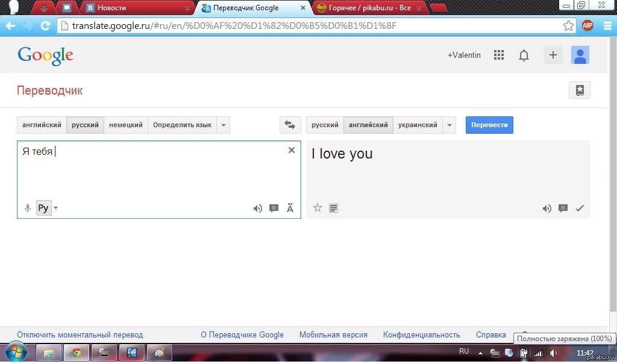Click the select-all lines icon under translation
Screen dimensions: 617x364
[333, 208]
